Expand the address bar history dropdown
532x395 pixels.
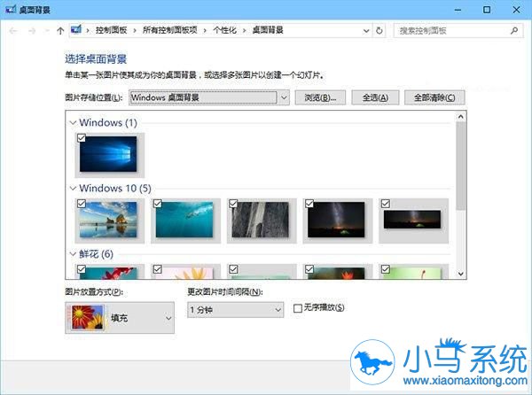click(366, 31)
